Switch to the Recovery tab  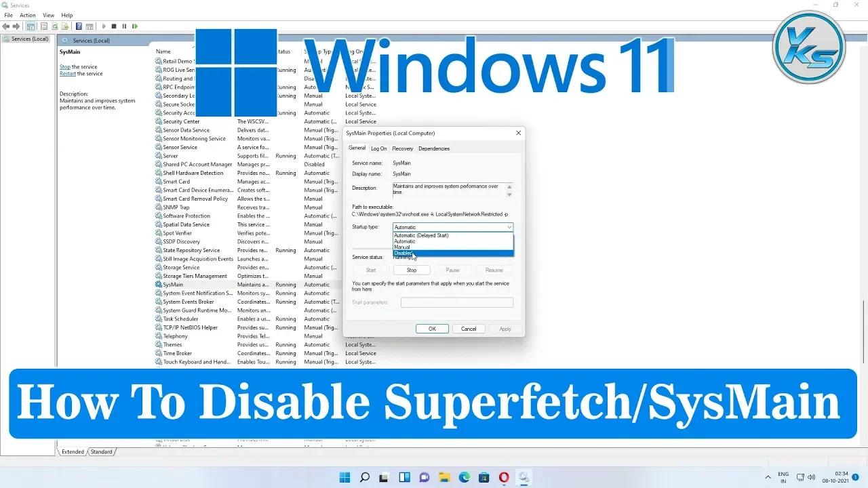click(402, 148)
